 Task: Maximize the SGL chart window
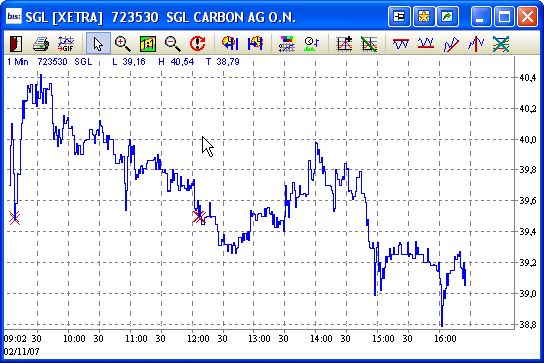pyautogui.click(x=504, y=16)
